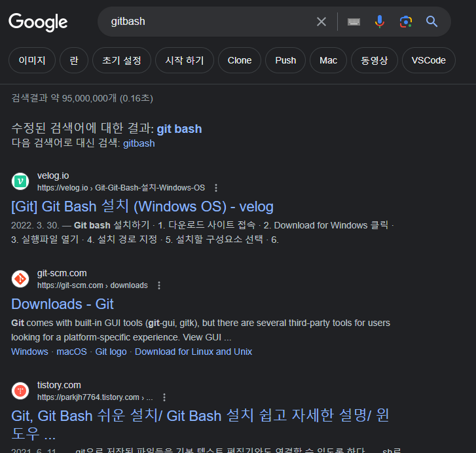Click the tistory.com favicon
476x453 pixels.
click(20, 391)
